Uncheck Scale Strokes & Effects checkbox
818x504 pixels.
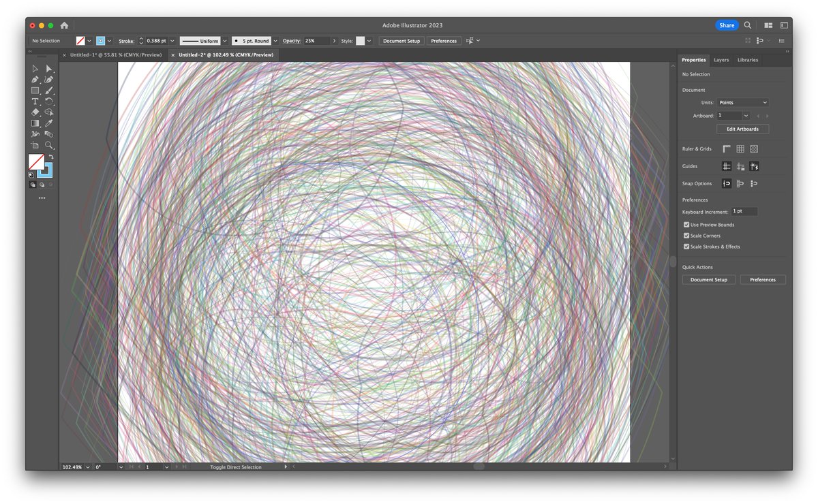point(686,247)
